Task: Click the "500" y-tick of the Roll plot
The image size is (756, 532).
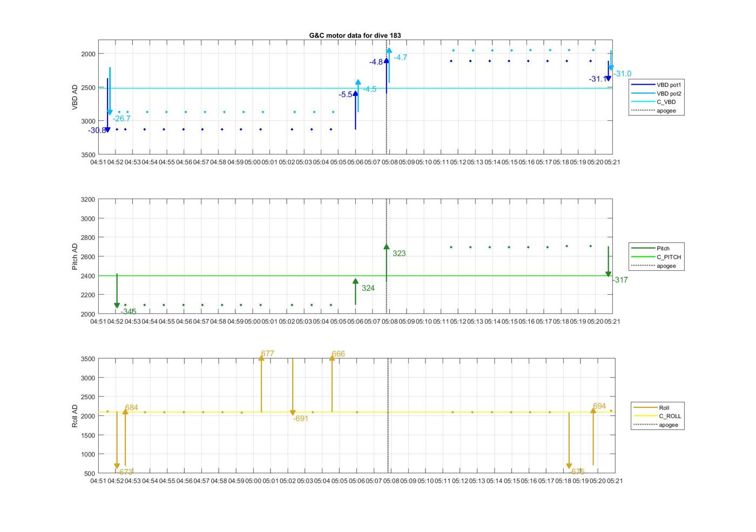Action: click(90, 473)
